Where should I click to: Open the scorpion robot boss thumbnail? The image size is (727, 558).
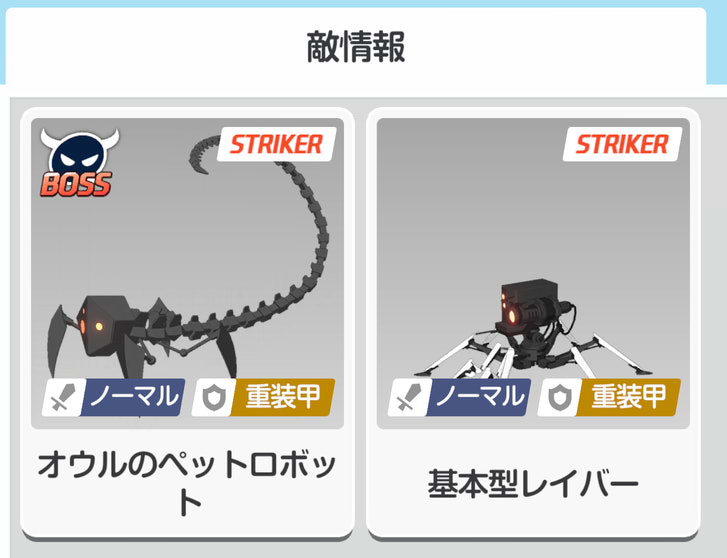187,274
